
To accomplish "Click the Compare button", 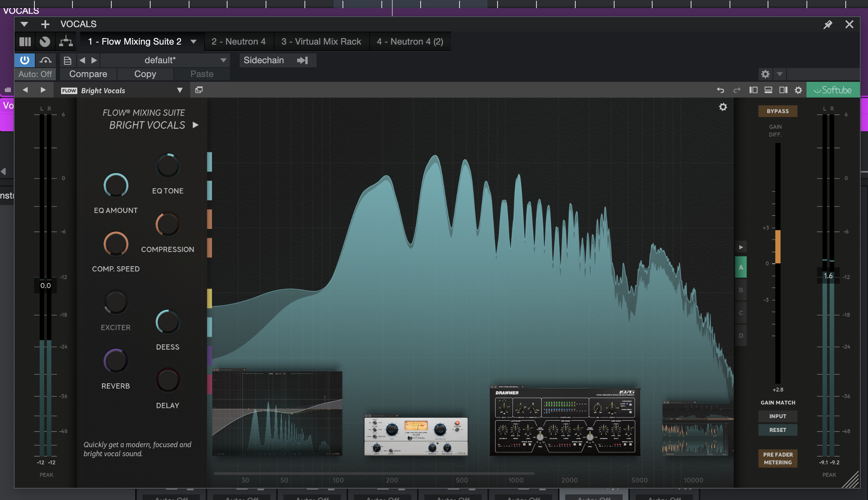I will tap(88, 74).
